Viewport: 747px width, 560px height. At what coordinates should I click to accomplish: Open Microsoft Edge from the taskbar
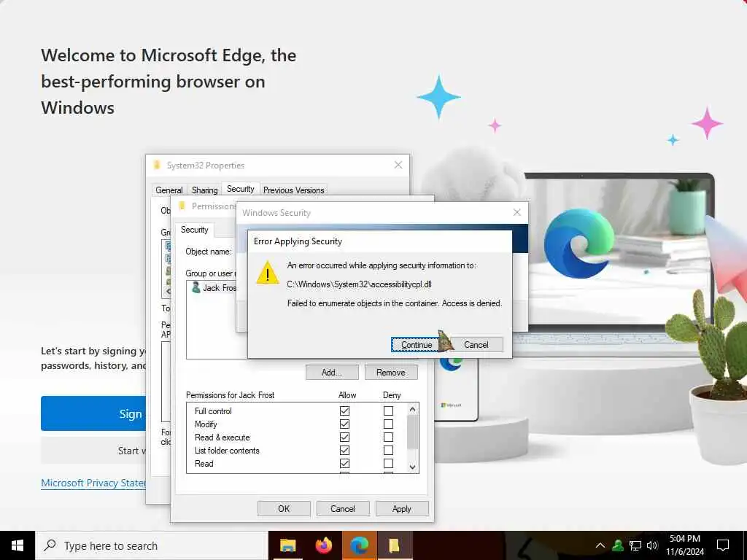pos(360,545)
